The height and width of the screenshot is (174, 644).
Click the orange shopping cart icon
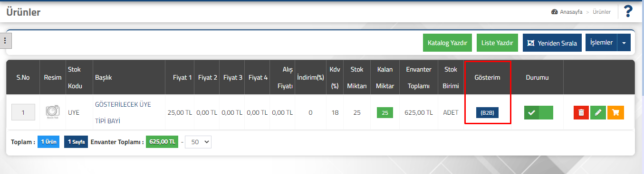(616, 113)
